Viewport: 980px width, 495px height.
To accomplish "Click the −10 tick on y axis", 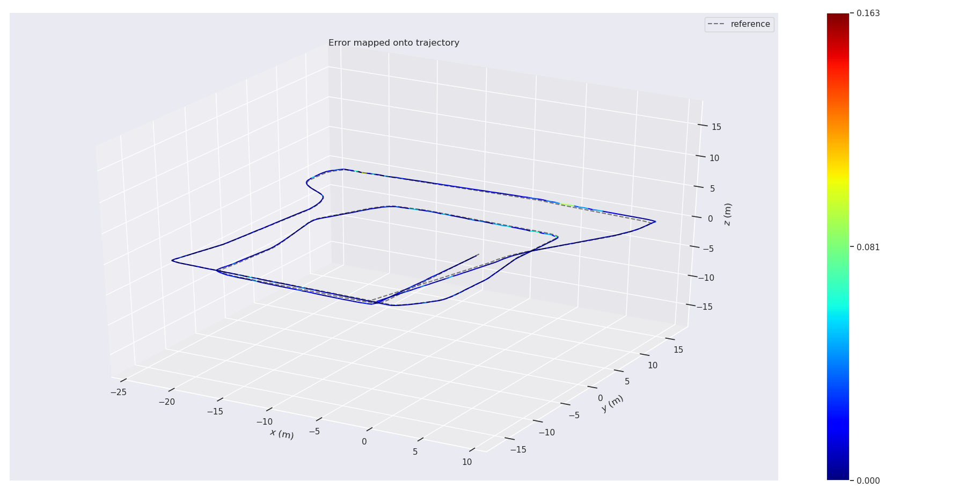I will pos(546,433).
